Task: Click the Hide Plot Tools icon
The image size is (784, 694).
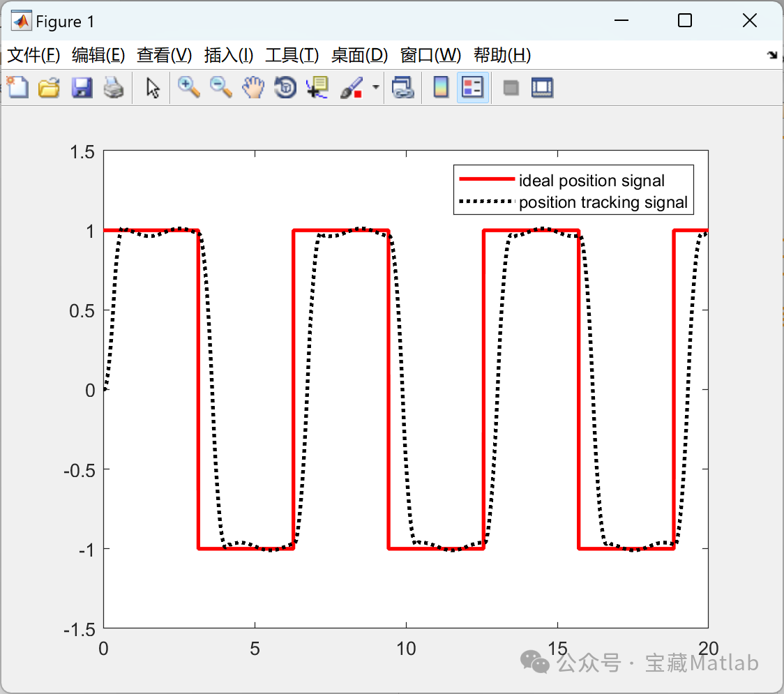Action: 511,87
